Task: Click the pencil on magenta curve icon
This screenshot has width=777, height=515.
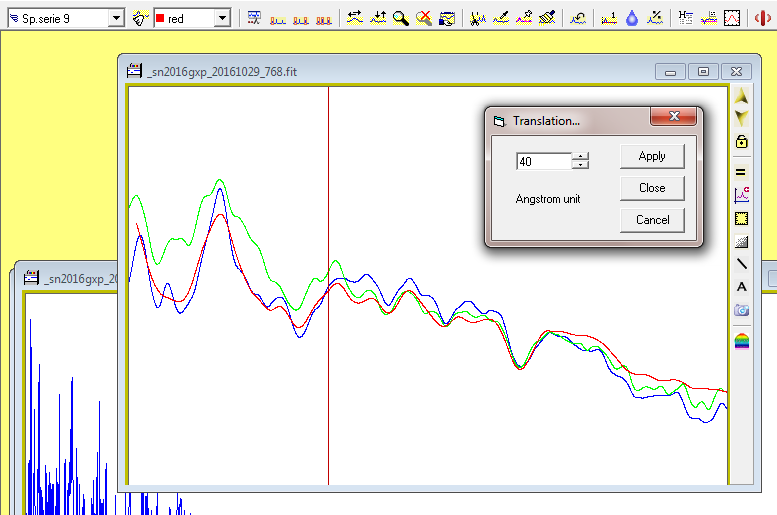Action: click(x=524, y=18)
